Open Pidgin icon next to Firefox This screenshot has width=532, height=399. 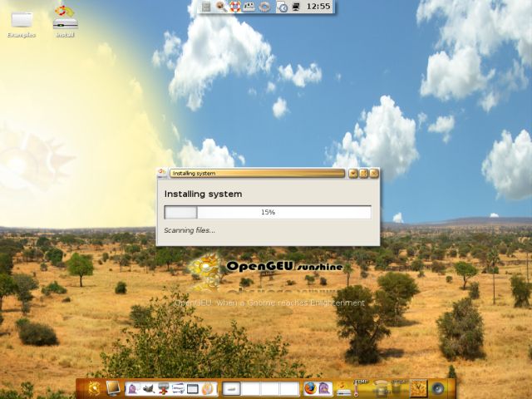click(x=325, y=388)
